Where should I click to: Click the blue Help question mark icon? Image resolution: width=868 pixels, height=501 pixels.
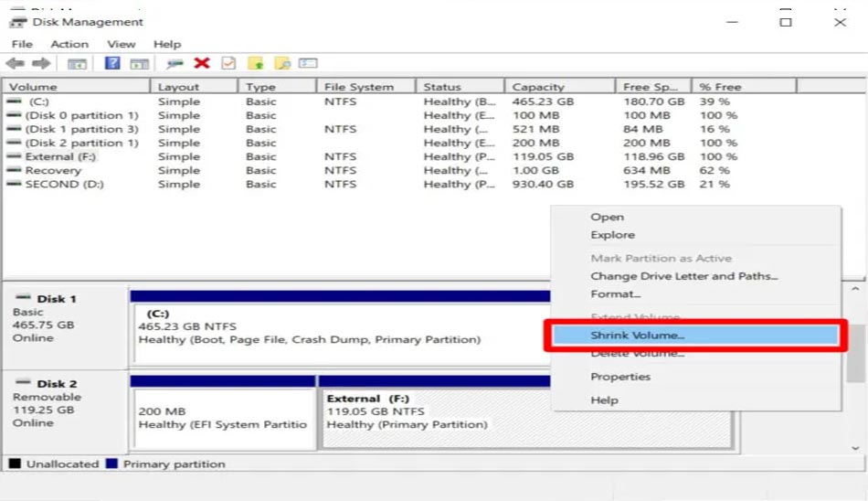(x=112, y=63)
